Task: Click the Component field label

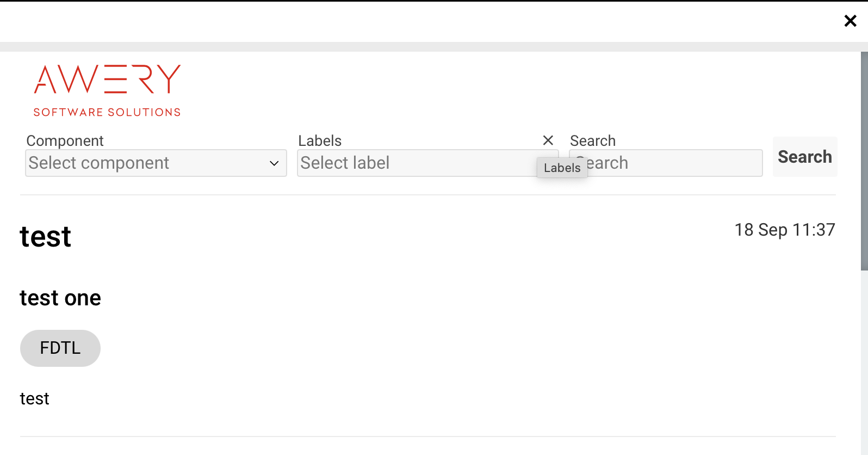Action: (x=65, y=141)
